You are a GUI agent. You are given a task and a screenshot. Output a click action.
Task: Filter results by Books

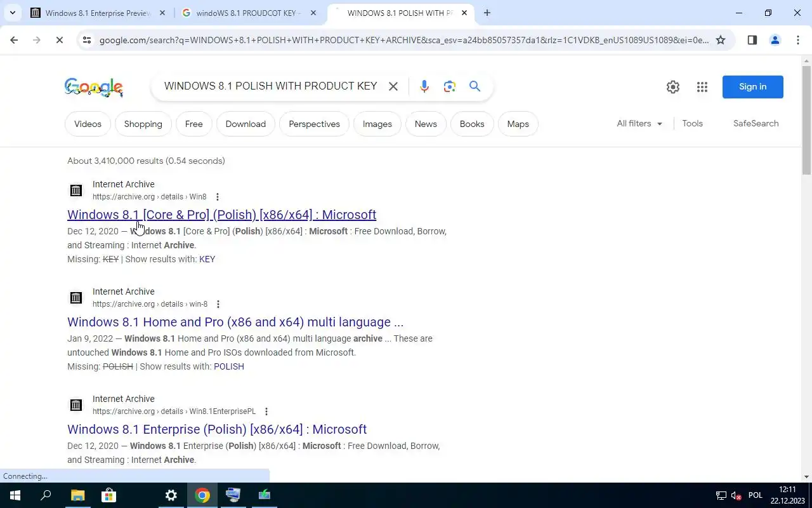[x=472, y=124]
